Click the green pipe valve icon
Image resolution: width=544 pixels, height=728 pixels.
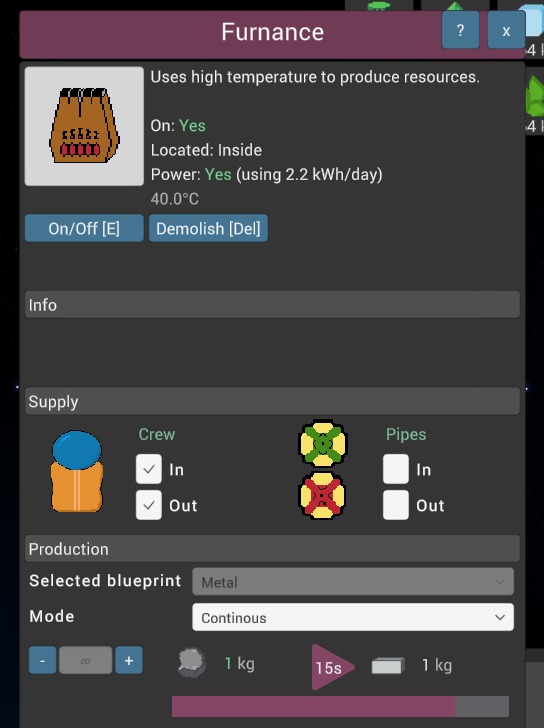pyautogui.click(x=323, y=443)
